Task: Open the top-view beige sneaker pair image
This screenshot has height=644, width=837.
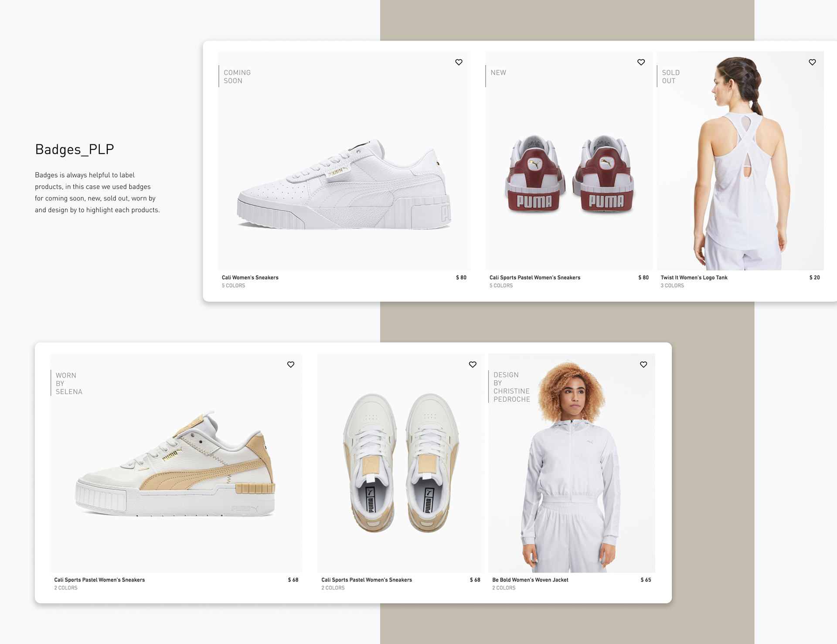Action: [401, 463]
